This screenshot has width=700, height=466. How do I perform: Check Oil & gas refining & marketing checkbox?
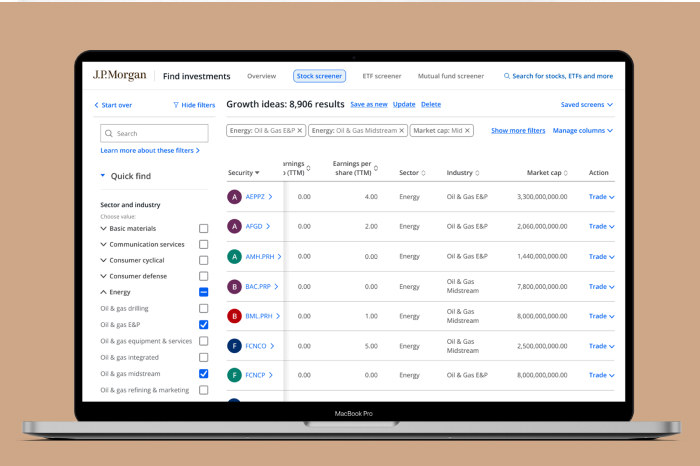pyautogui.click(x=204, y=390)
